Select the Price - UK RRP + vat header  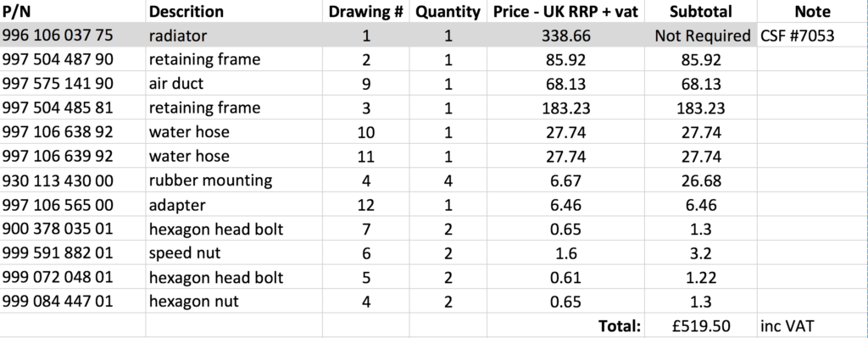[565, 12]
